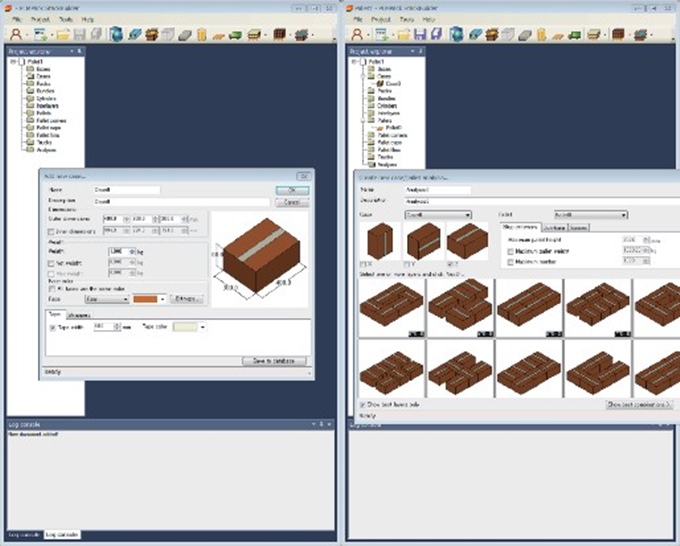Click the new document icon in the right toolbar
The height and width of the screenshot is (546, 680).
coord(383,34)
